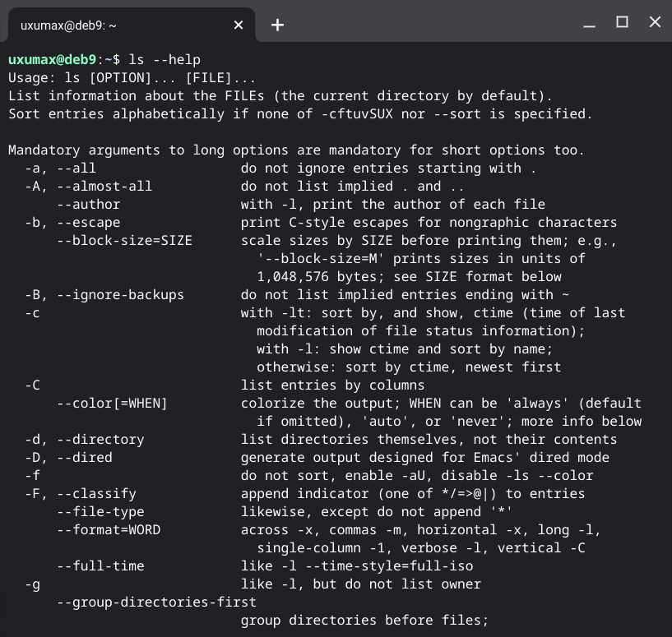Close the uxumax@deb9 terminal tab

click(x=239, y=25)
